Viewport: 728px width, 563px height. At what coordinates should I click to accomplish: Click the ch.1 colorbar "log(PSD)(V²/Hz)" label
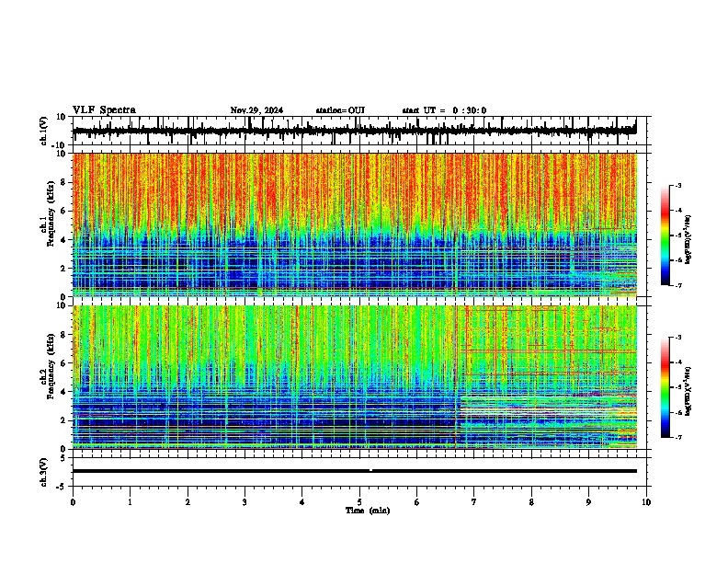click(688, 239)
